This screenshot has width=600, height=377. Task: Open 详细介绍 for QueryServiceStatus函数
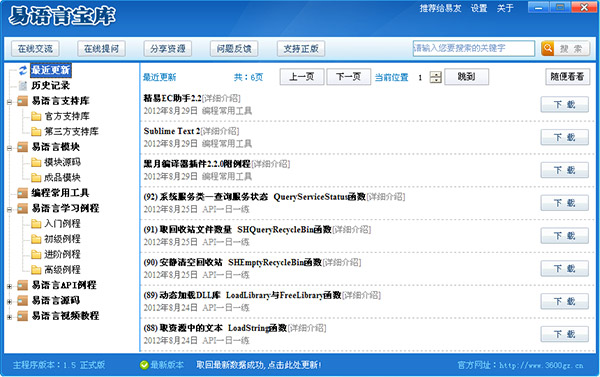click(x=386, y=197)
